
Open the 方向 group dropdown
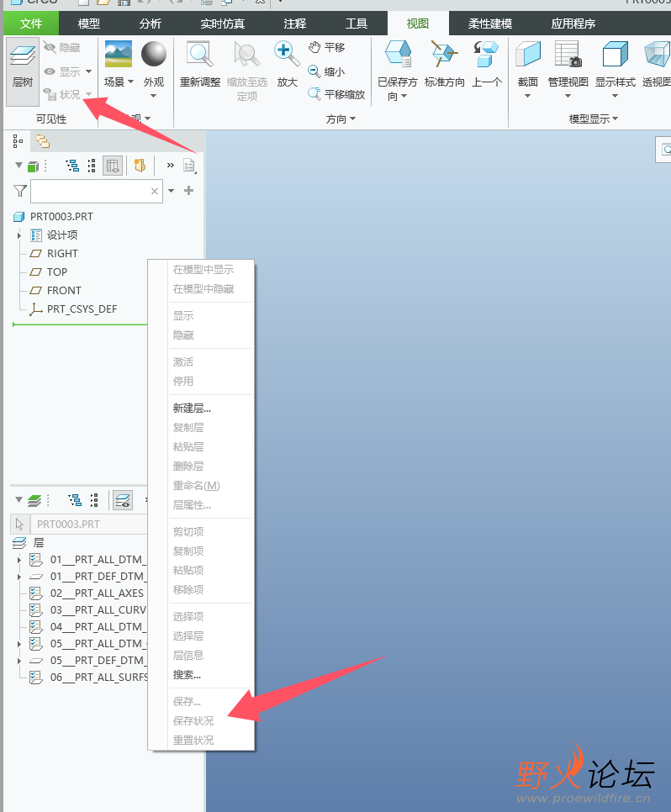(353, 119)
